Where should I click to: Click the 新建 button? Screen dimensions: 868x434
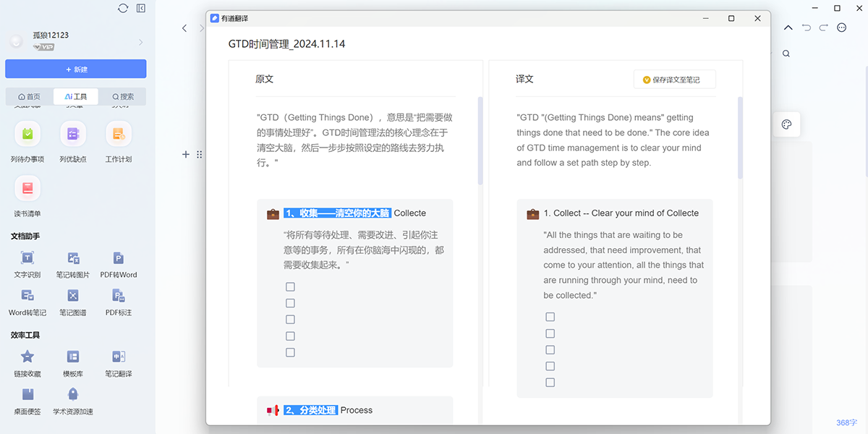pyautogui.click(x=76, y=69)
